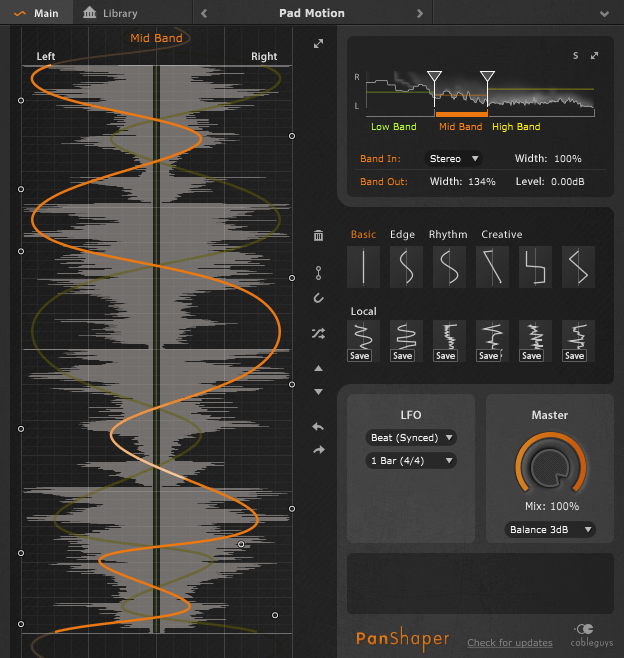This screenshot has width=624, height=658.
Task: Click the move wave up triangle
Action: pyautogui.click(x=319, y=368)
